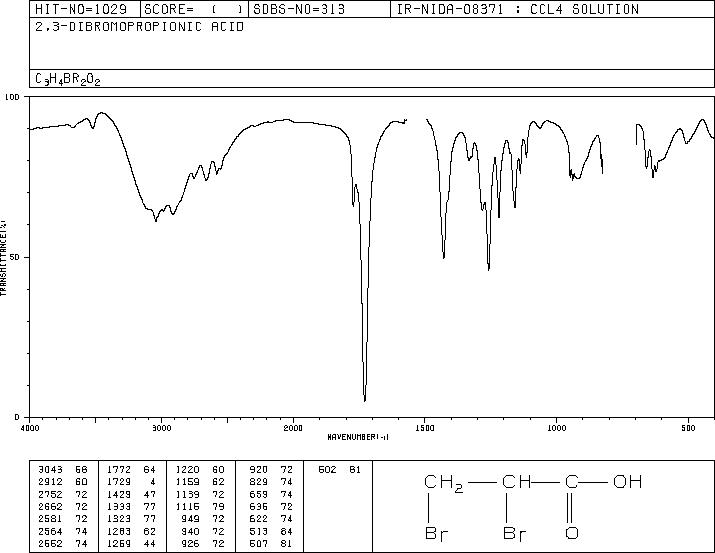The height and width of the screenshot is (553, 715).
Task: Click the 3000 wavenumber axis label
Action: 161,428
